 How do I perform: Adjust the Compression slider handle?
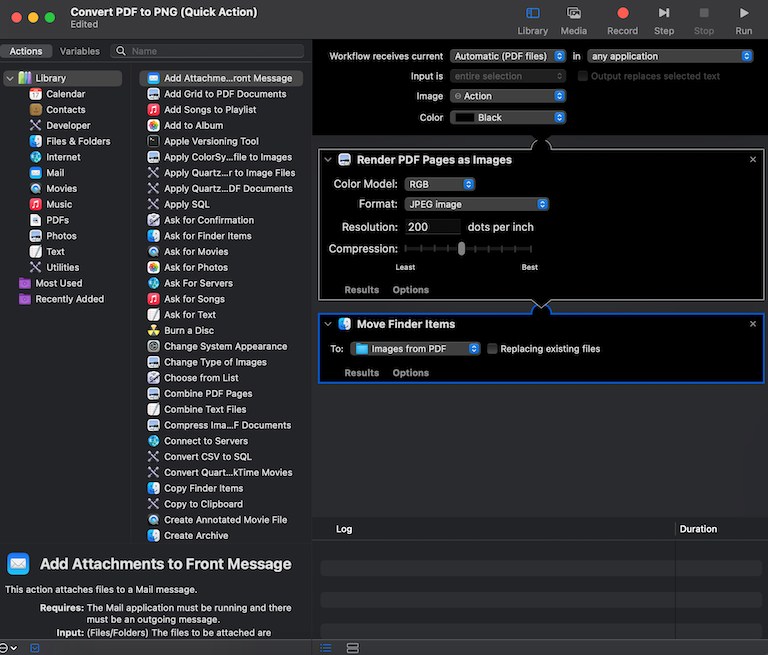[461, 249]
